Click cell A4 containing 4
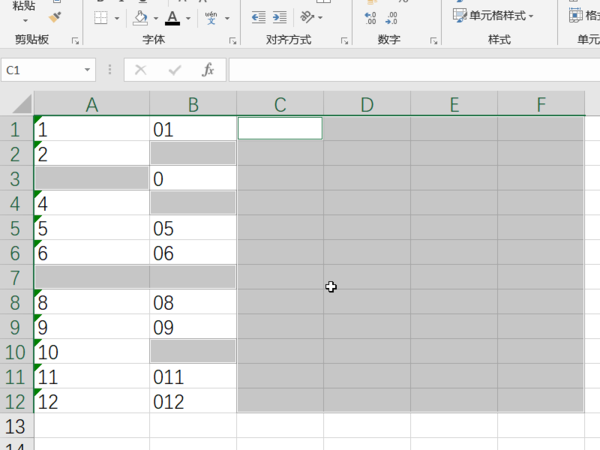Image resolution: width=600 pixels, height=450 pixels. coord(92,203)
